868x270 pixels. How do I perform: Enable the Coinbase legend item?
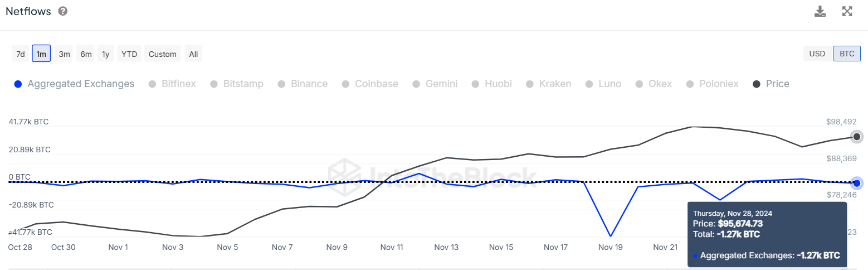click(x=370, y=84)
